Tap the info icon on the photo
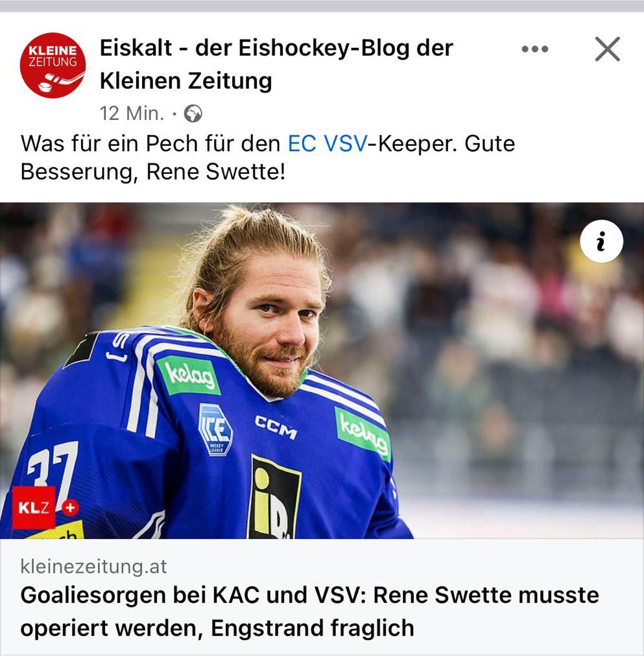The image size is (644, 664). 601,241
